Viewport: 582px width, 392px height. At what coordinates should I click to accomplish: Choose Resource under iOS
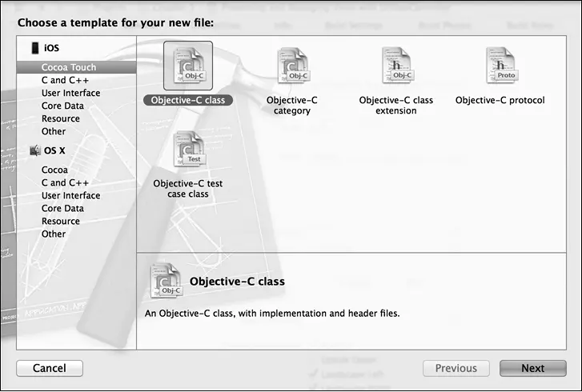click(61, 118)
